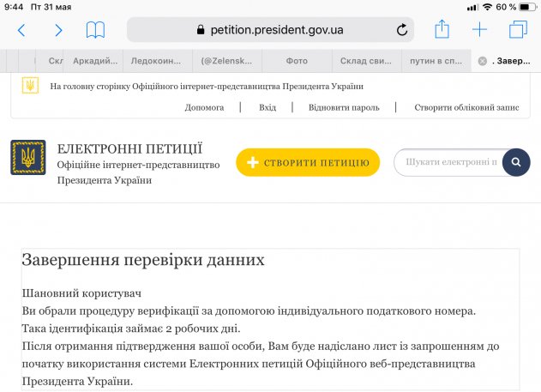This screenshot has width=541, height=392.
Task: Go back to the previous page
Action: (21, 30)
